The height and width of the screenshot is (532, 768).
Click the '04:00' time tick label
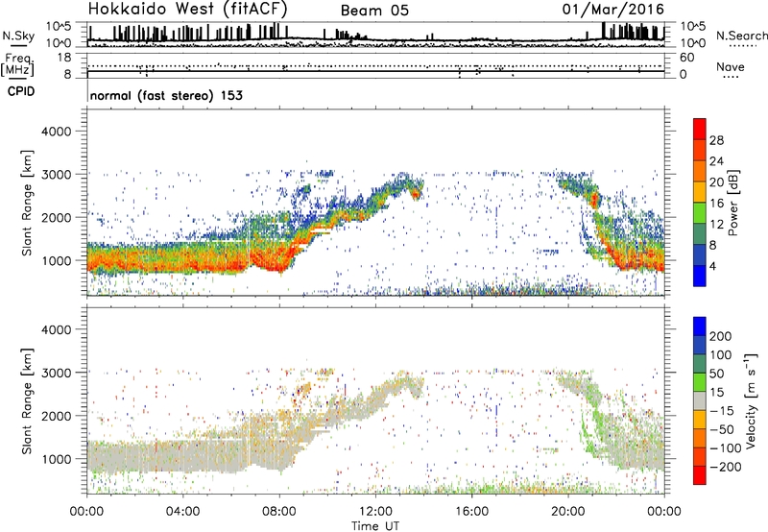click(183, 512)
